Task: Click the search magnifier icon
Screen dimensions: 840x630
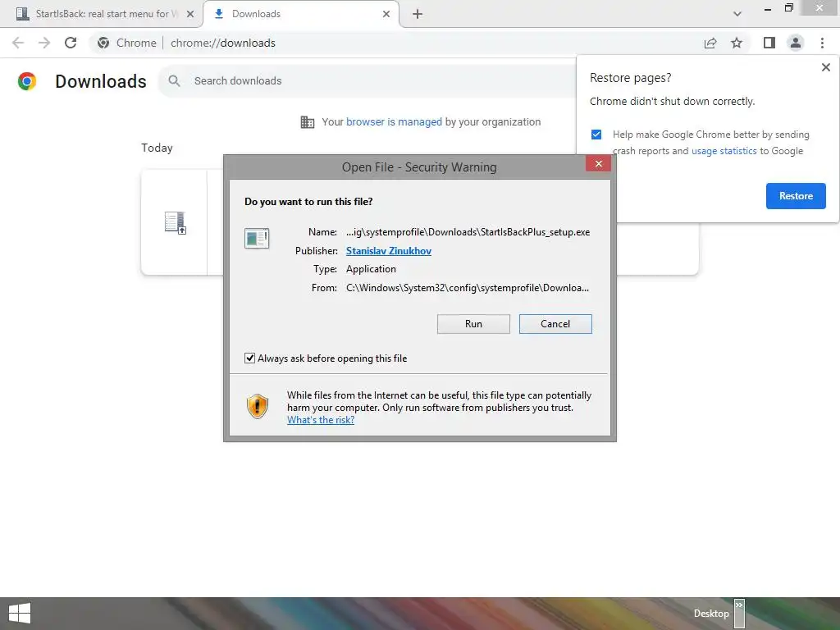Action: (174, 81)
